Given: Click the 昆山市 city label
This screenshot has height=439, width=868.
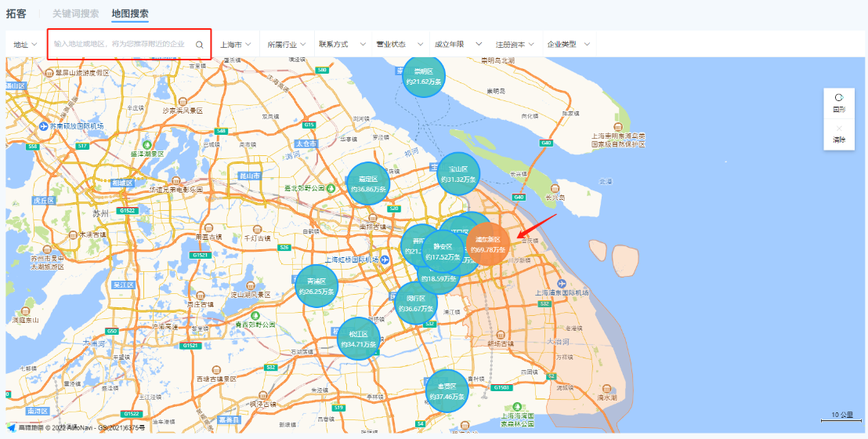Looking at the screenshot, I should [248, 176].
